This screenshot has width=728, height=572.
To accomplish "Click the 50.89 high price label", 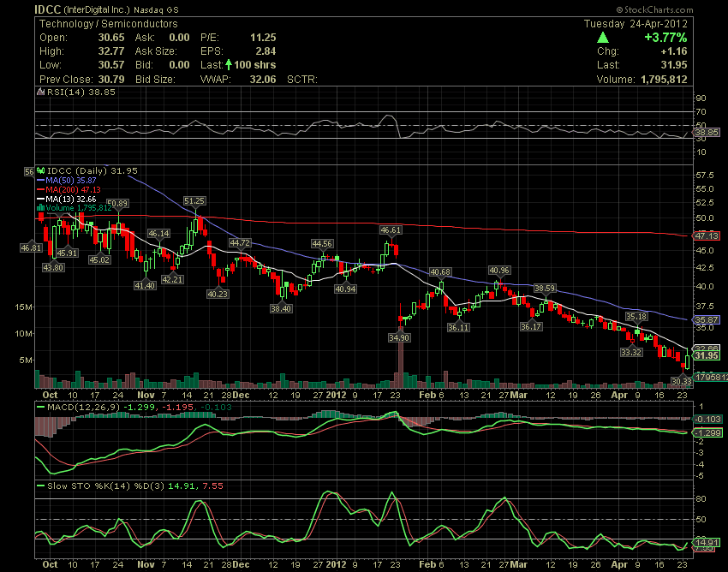I will (117, 203).
